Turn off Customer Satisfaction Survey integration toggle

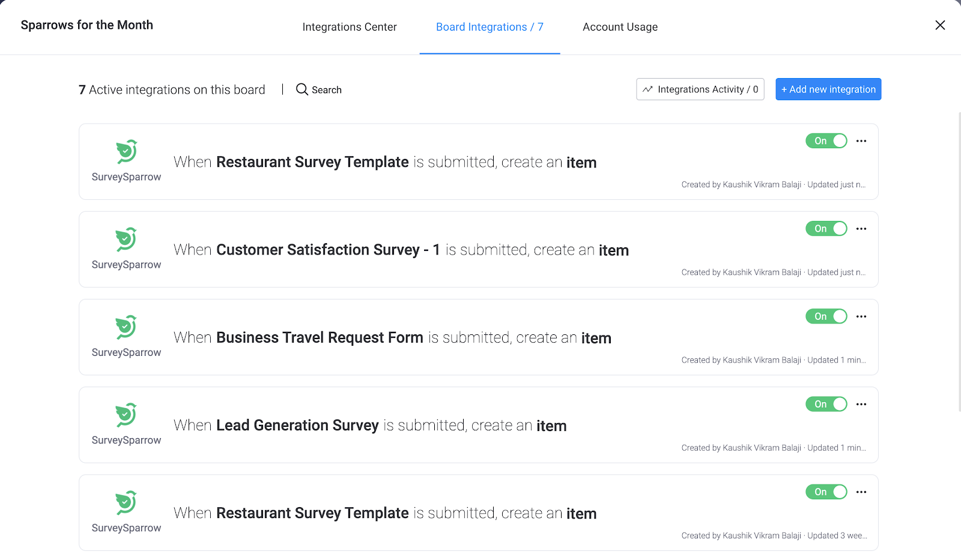click(x=826, y=229)
